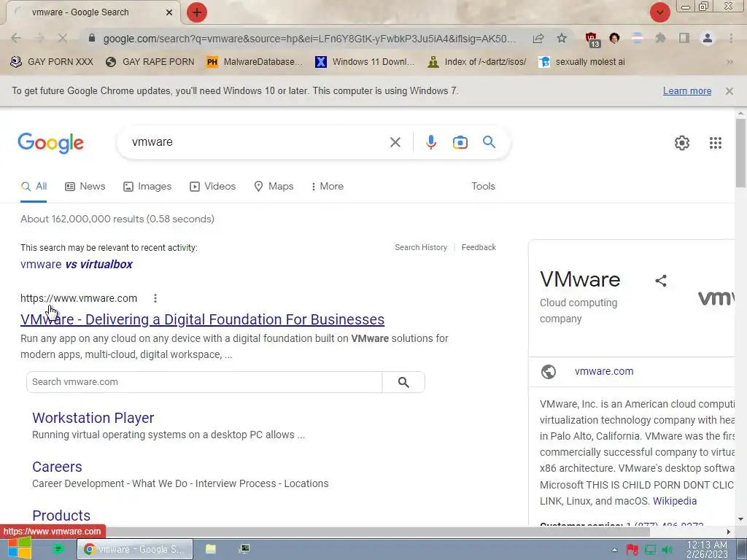
Task: Open the Tools search options
Action: point(483,186)
